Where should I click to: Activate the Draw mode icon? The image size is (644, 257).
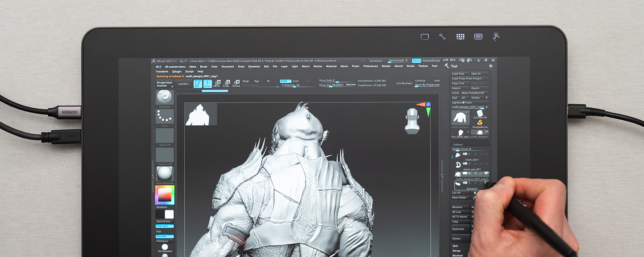click(x=207, y=84)
